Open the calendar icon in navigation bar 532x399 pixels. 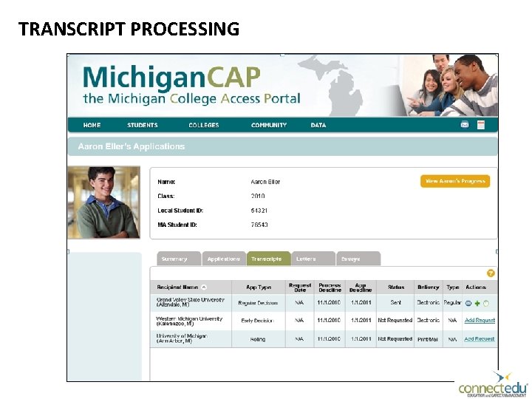[x=481, y=125]
